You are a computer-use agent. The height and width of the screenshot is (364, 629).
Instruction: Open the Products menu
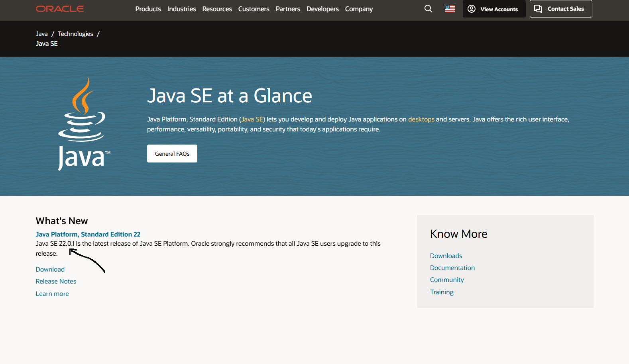[148, 9]
